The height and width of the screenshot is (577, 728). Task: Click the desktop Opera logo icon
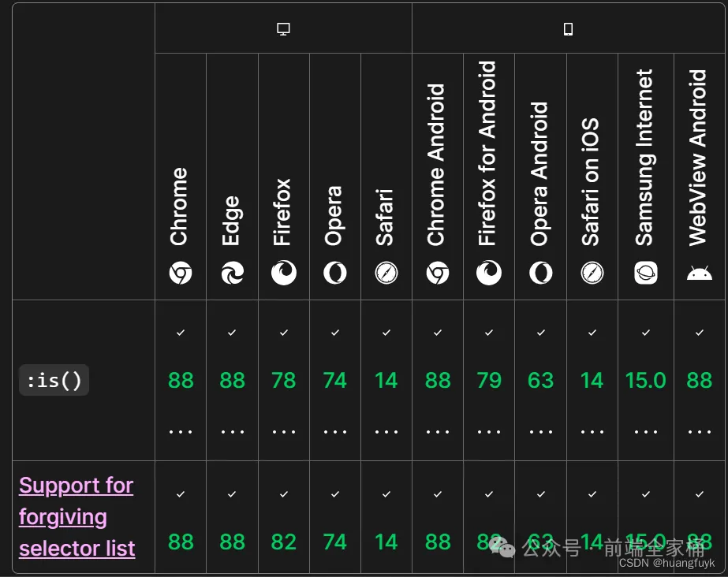334,273
